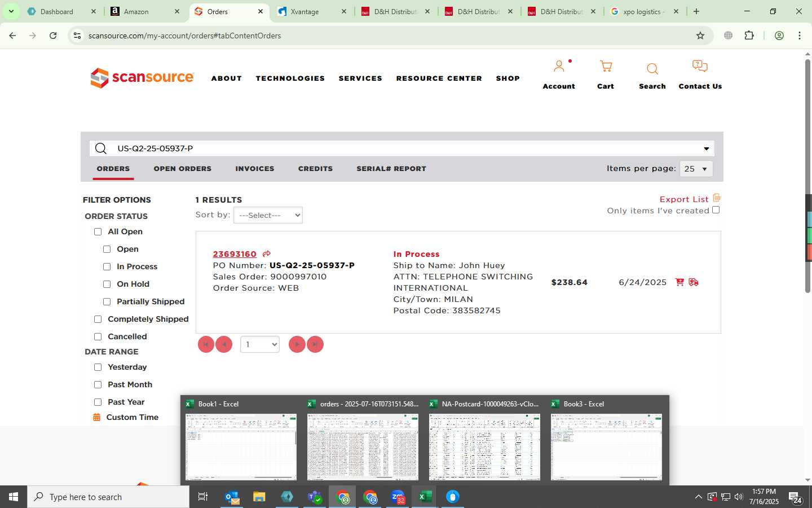Go to last page pagination button

click(x=315, y=344)
